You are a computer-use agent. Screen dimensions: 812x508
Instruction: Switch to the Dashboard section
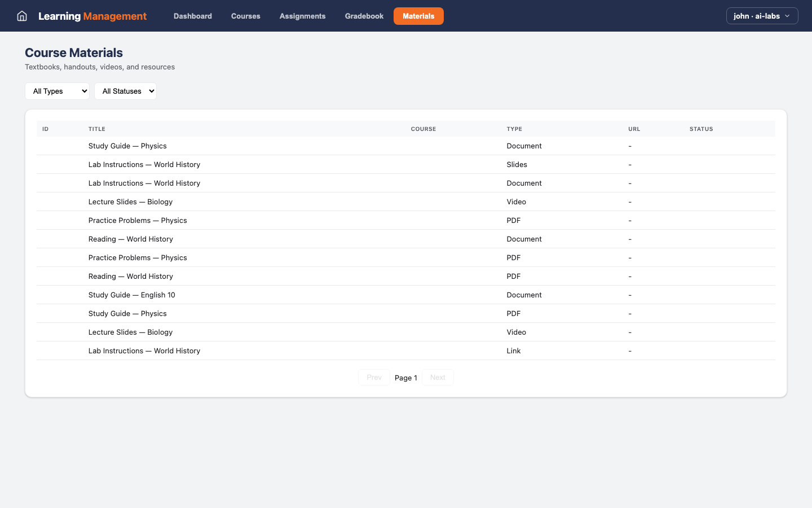point(192,16)
